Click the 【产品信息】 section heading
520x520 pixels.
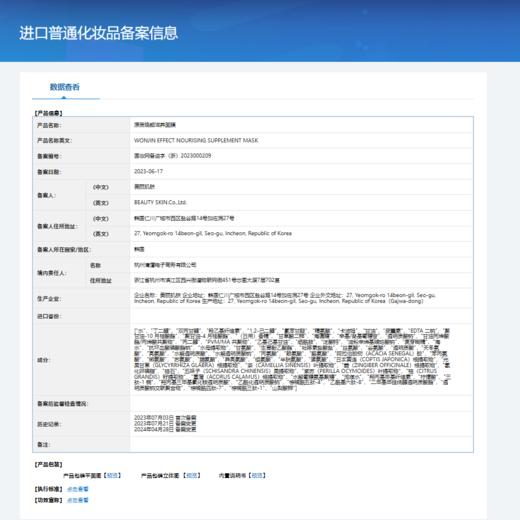click(x=48, y=113)
